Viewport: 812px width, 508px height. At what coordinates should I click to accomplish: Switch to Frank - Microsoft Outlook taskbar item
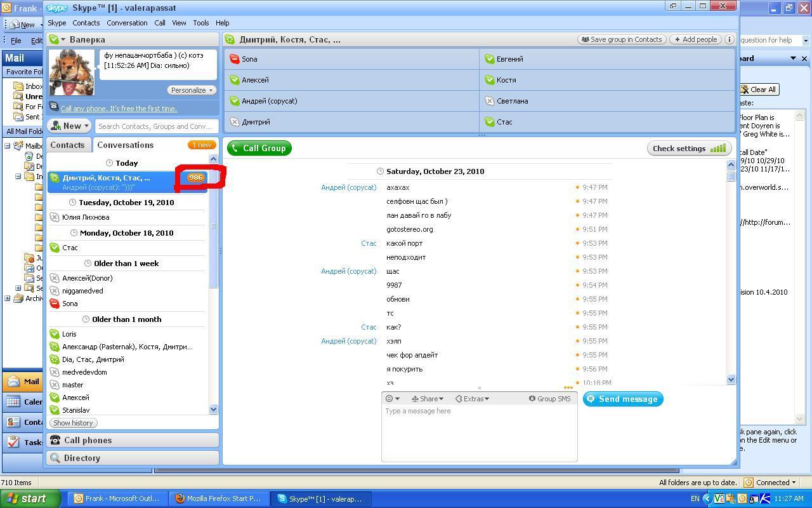pyautogui.click(x=117, y=498)
